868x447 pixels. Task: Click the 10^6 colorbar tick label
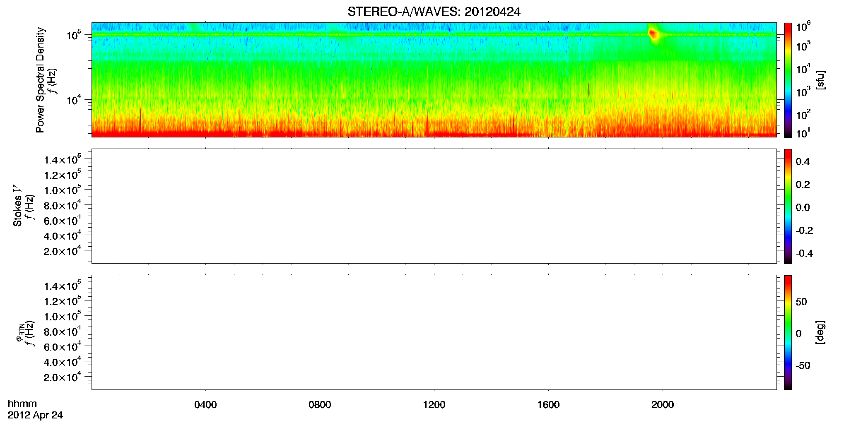[x=803, y=26]
